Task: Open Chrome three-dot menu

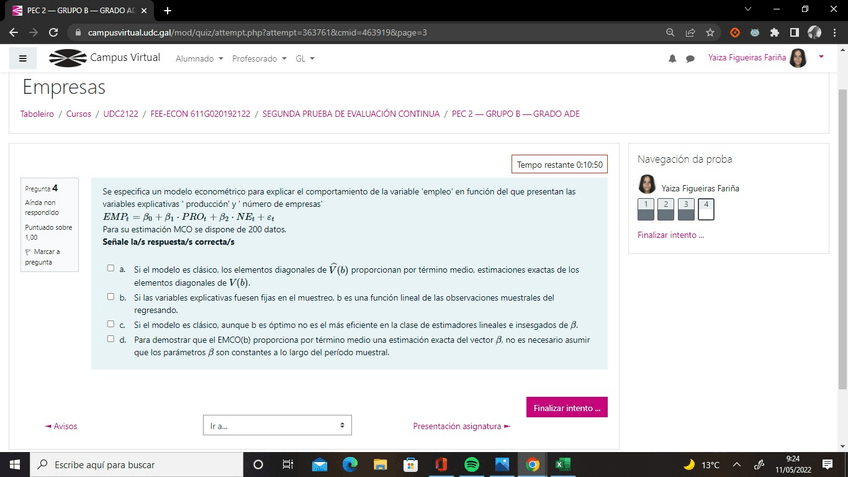Action: click(x=835, y=32)
